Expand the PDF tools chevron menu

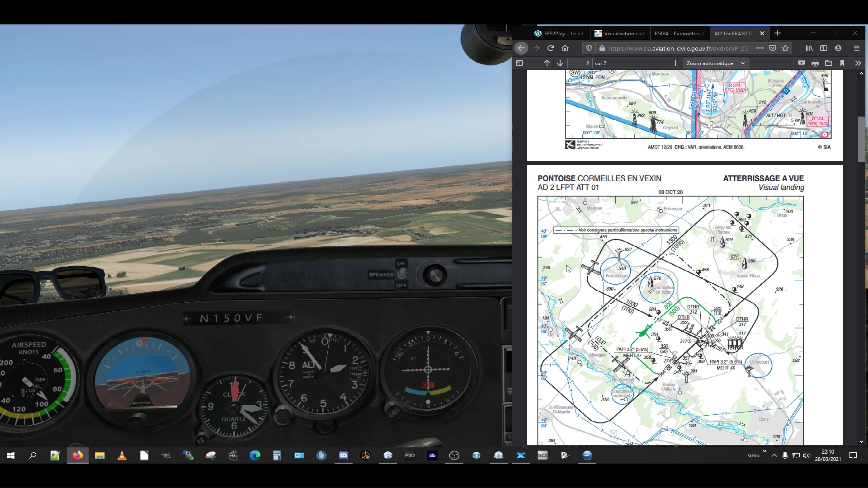[x=858, y=63]
